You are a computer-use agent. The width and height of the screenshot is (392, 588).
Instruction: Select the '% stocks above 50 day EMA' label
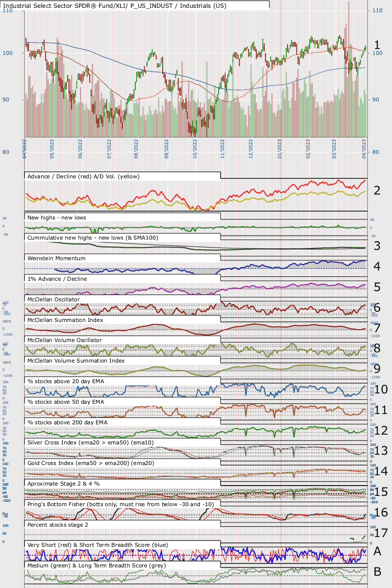click(x=66, y=402)
